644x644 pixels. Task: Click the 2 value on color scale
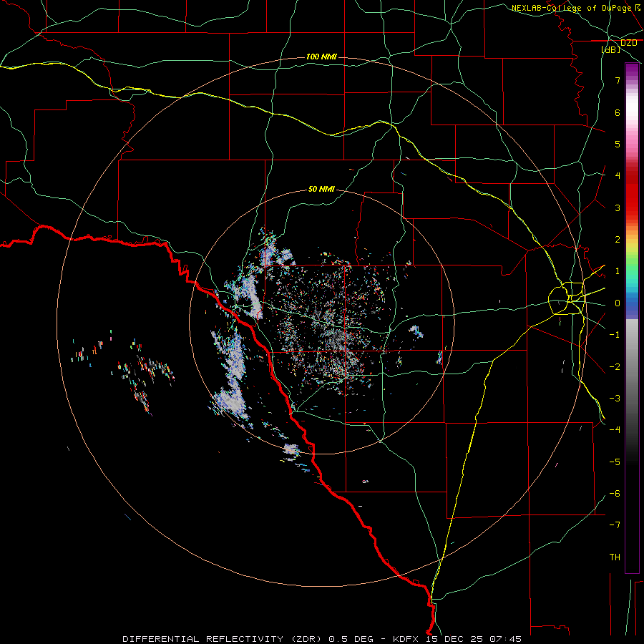[x=618, y=240]
